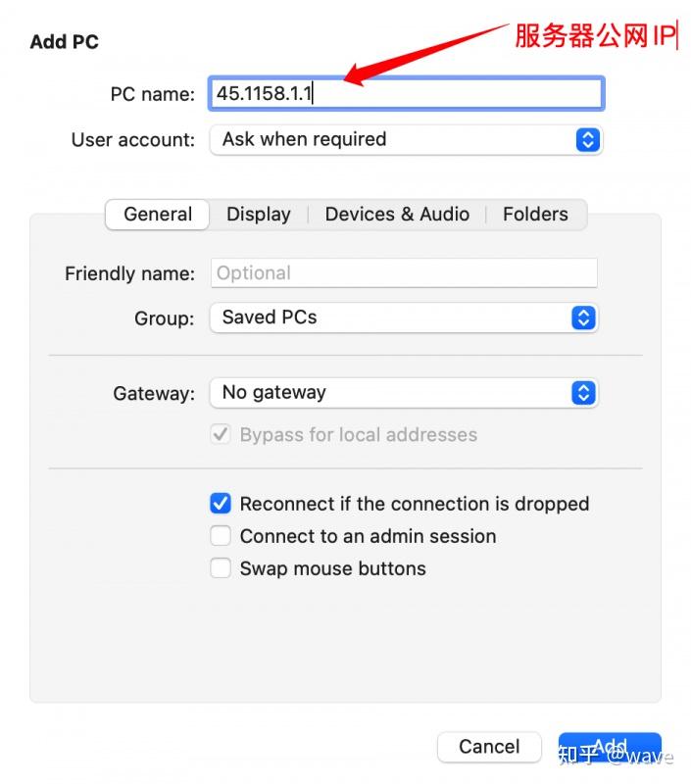Disable Reconnect if the connection is dropped
Viewport: 691px width, 784px height.
click(221, 504)
